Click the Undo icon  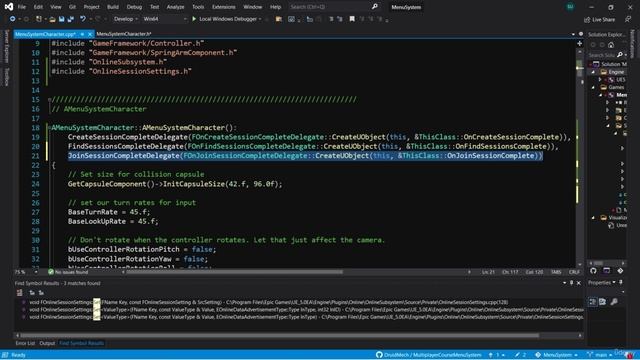(x=83, y=19)
